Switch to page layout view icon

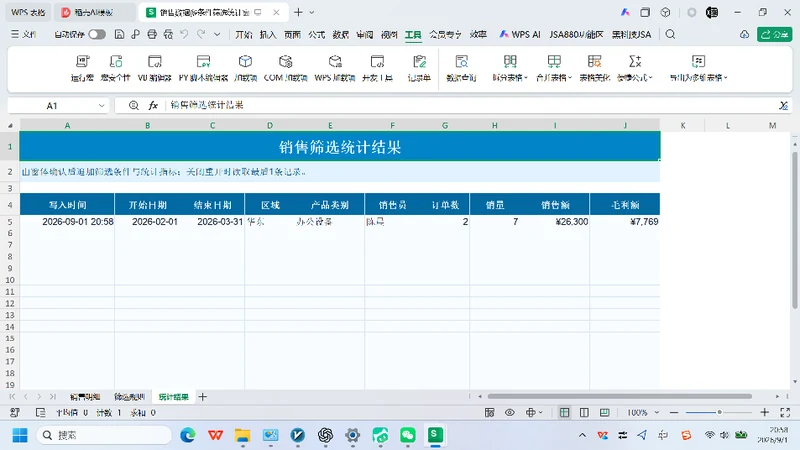point(584,412)
